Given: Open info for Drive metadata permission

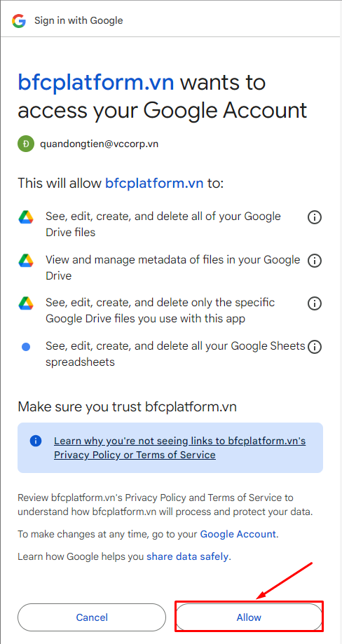Looking at the screenshot, I should pyautogui.click(x=315, y=261).
